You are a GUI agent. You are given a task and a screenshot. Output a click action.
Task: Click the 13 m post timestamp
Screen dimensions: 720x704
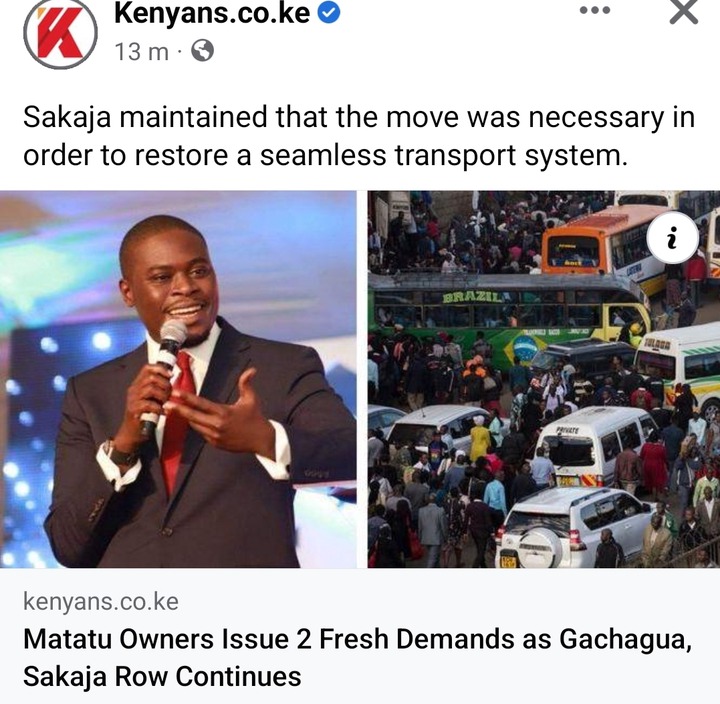click(142, 51)
